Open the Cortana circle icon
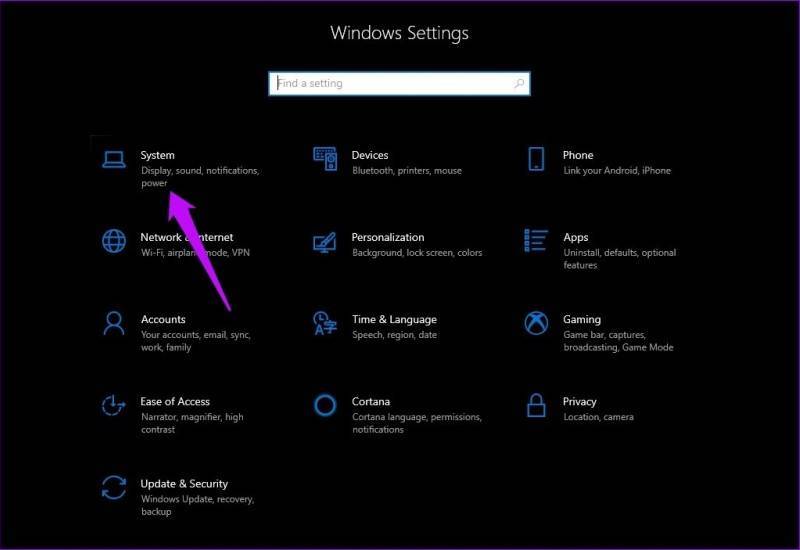Viewport: 800px width, 550px height. click(x=325, y=406)
